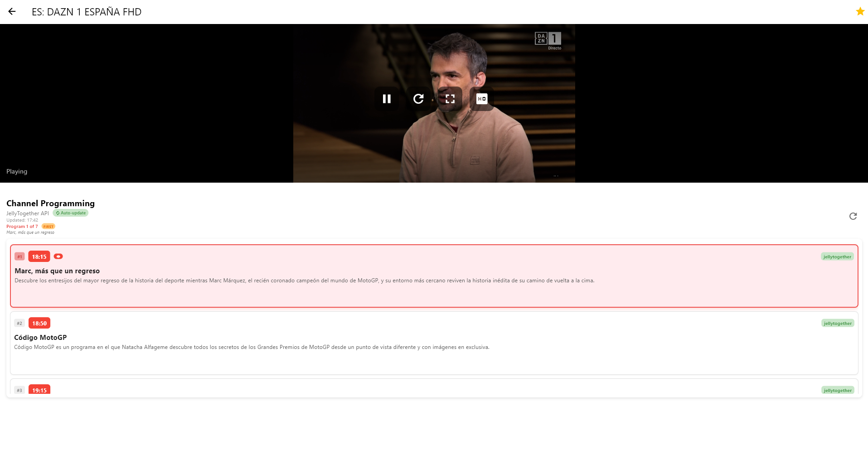This screenshot has height=455, width=868.
Task: Click the JellyTogether API source label
Action: pos(27,213)
